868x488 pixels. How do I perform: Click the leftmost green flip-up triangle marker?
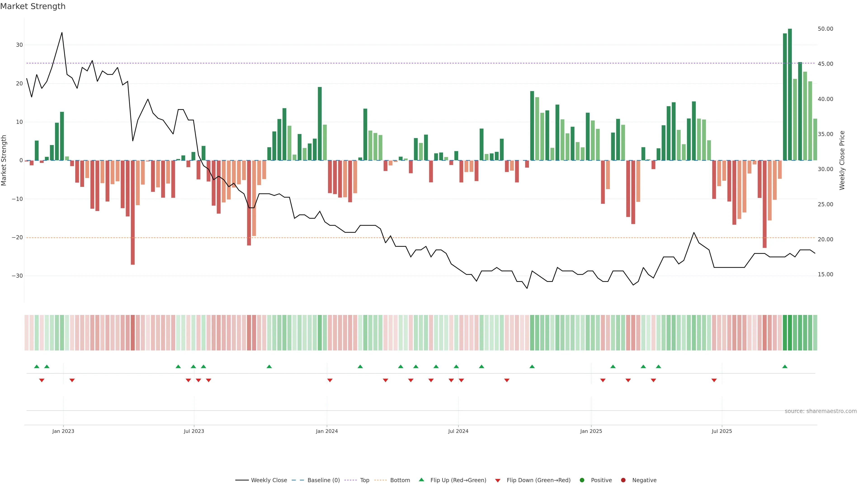[37, 366]
